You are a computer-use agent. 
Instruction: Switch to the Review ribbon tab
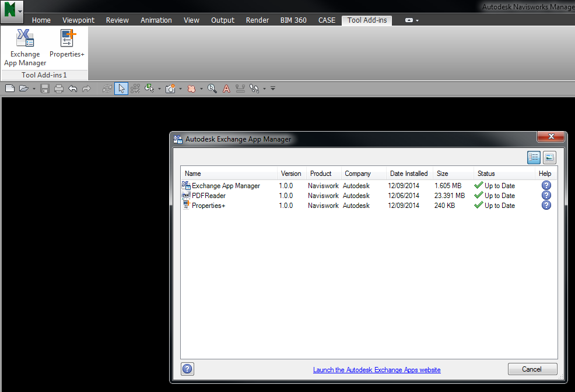[117, 20]
